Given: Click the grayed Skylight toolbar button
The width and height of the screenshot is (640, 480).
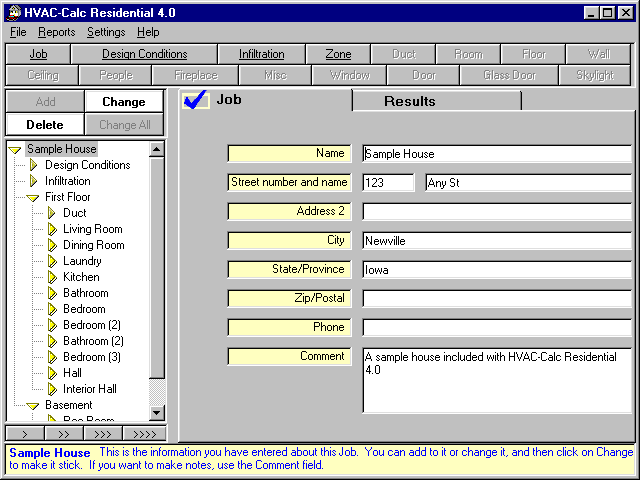Looking at the screenshot, I should tap(595, 75).
